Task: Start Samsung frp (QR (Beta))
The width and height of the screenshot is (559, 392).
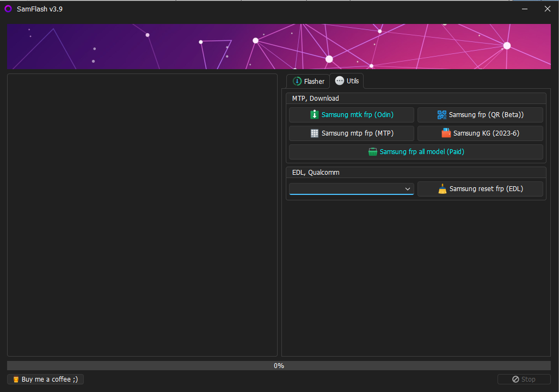Action: point(480,115)
